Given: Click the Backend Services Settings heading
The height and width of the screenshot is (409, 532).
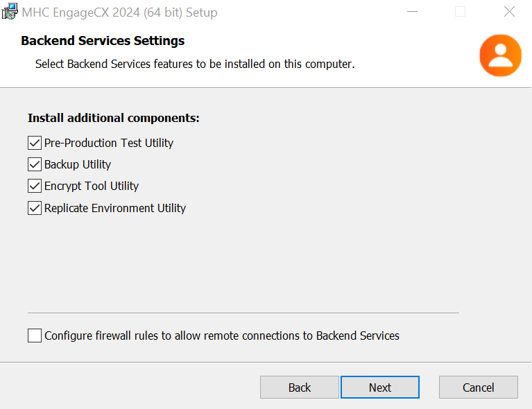Looking at the screenshot, I should (x=103, y=41).
